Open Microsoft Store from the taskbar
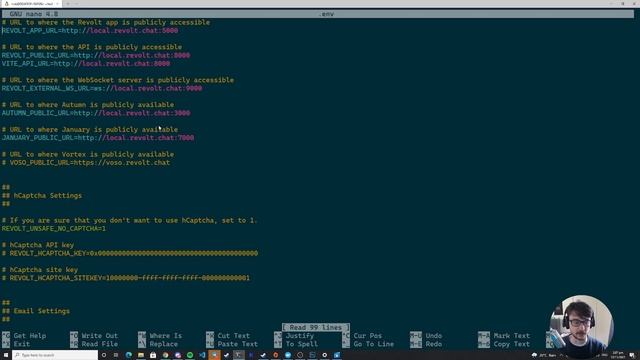 point(153,355)
